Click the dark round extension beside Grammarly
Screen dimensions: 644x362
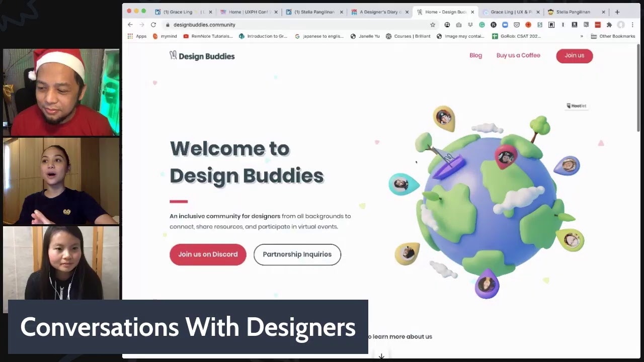coord(494,25)
